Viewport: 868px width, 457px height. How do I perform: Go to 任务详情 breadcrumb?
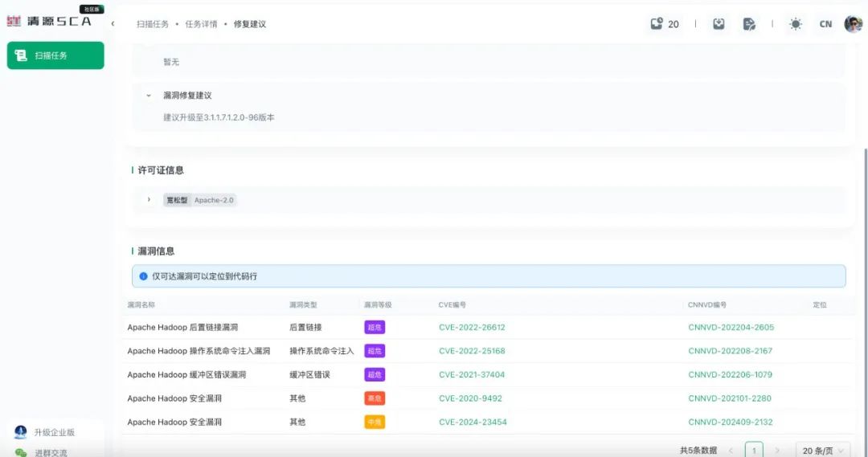point(201,24)
